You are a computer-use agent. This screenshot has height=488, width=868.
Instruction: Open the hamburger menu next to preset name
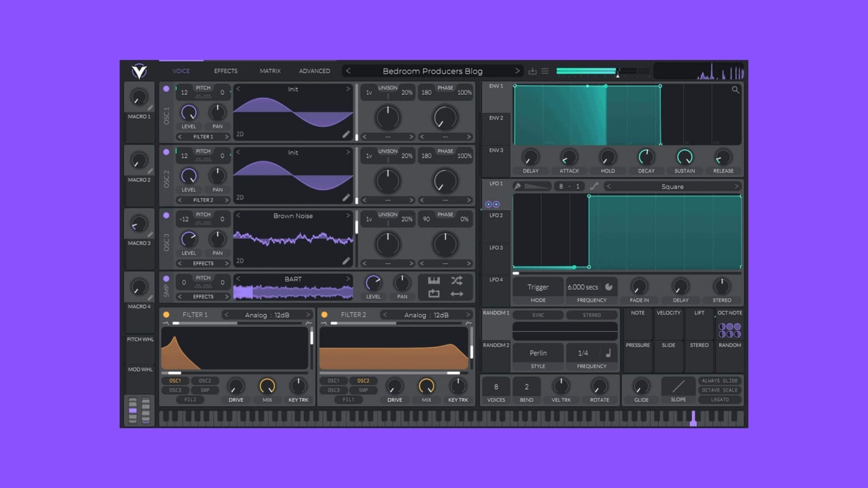click(x=545, y=71)
